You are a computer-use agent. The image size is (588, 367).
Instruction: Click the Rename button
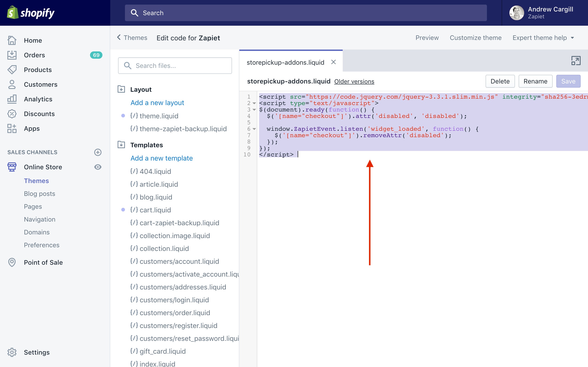535,81
